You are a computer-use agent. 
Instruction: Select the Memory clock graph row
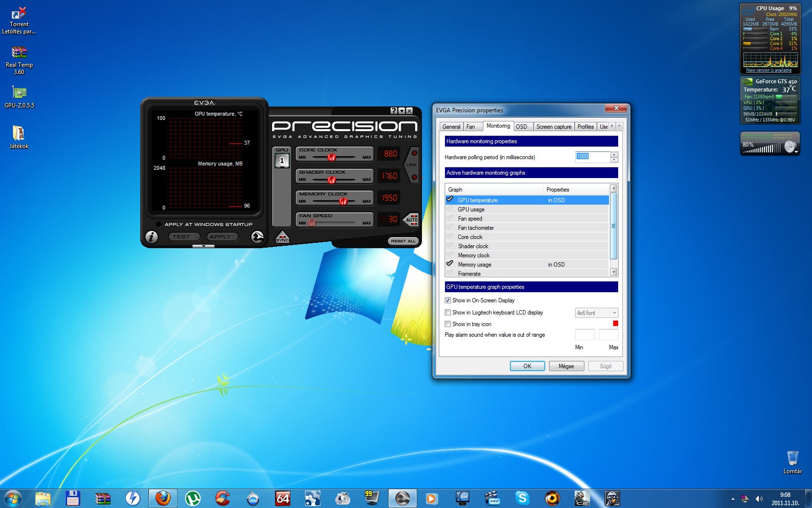(527, 255)
